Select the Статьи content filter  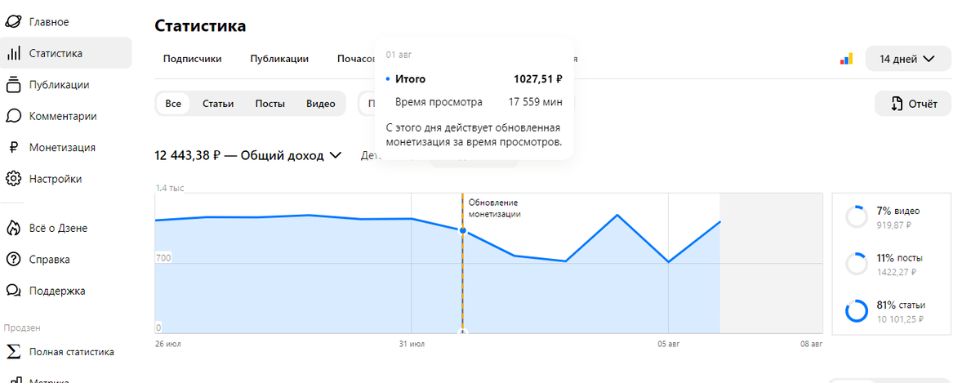point(218,104)
